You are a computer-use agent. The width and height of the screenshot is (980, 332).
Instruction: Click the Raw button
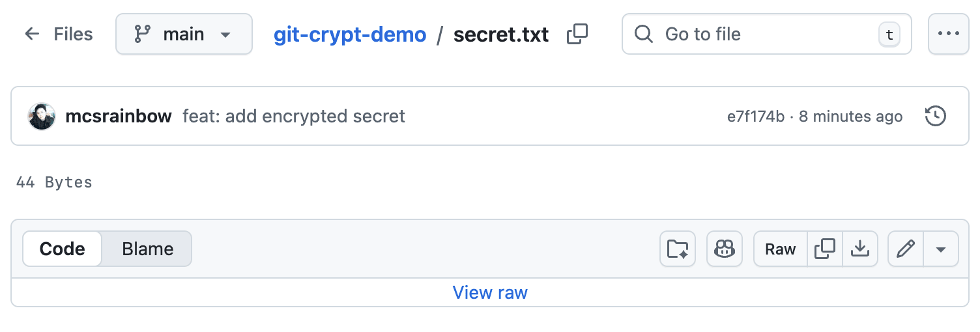point(781,249)
